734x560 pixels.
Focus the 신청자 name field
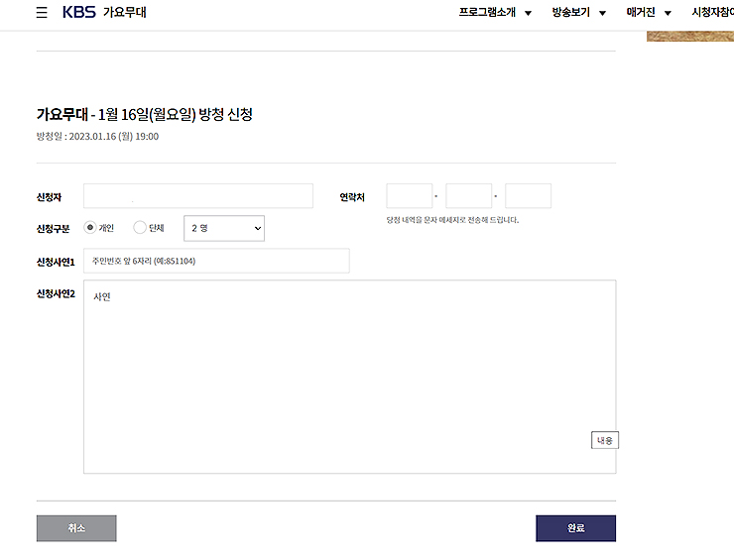(198, 196)
